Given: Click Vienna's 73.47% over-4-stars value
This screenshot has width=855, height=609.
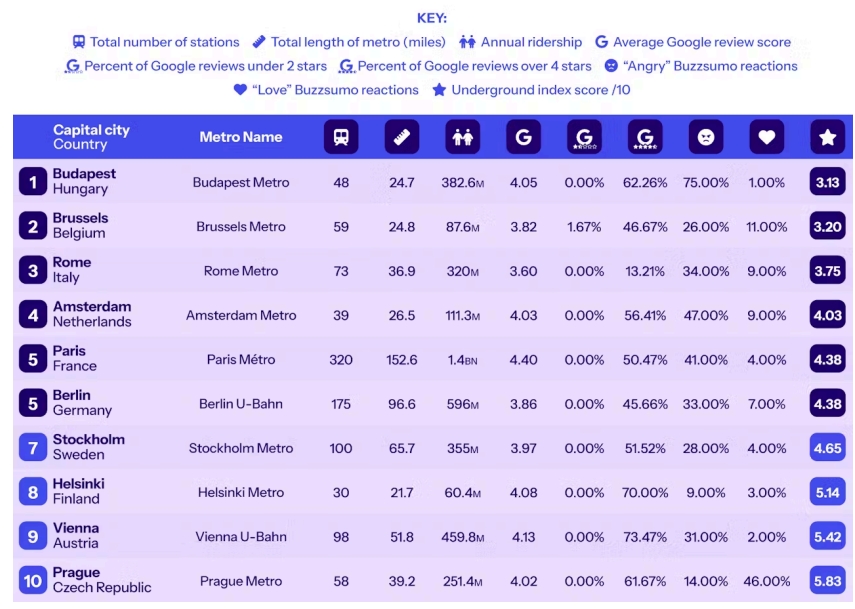Looking at the screenshot, I should click(x=645, y=537).
